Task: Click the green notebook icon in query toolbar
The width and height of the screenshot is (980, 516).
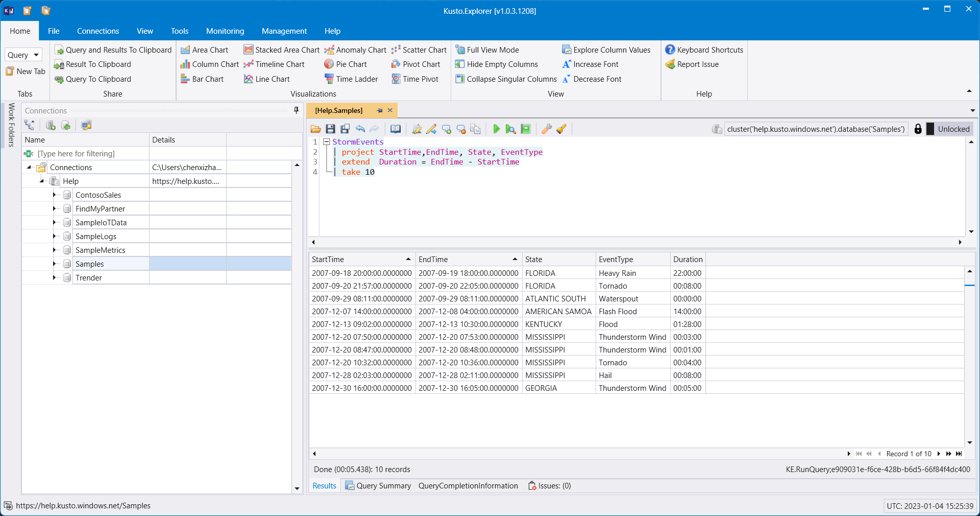Action: (x=526, y=129)
